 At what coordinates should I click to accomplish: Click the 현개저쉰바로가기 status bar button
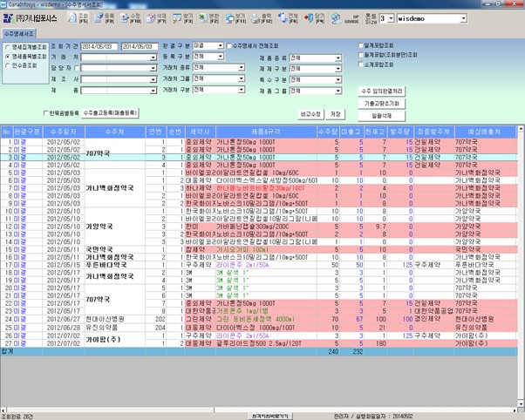click(269, 417)
